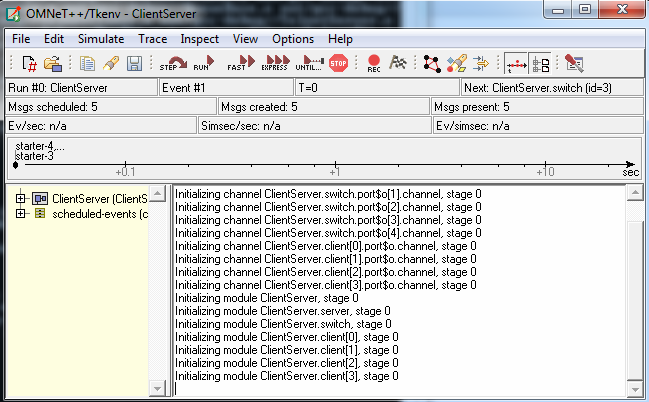The image size is (649, 402).
Task: Open the load NED file icon
Action: coord(53,64)
